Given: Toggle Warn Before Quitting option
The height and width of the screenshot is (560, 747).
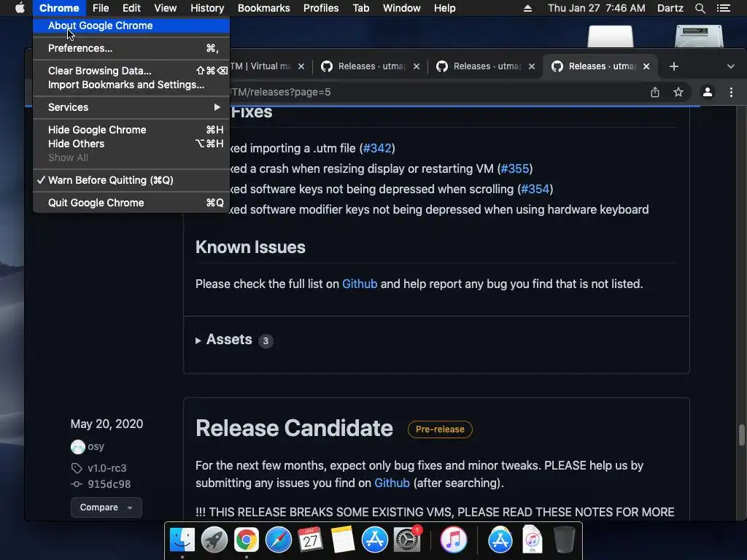Looking at the screenshot, I should coord(131,180).
